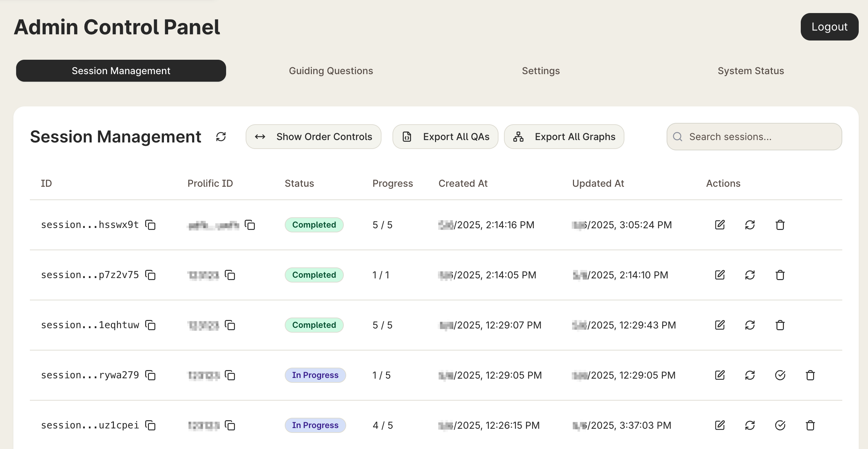Go to the Settings tab
Viewport: 868px width, 449px height.
tap(541, 71)
